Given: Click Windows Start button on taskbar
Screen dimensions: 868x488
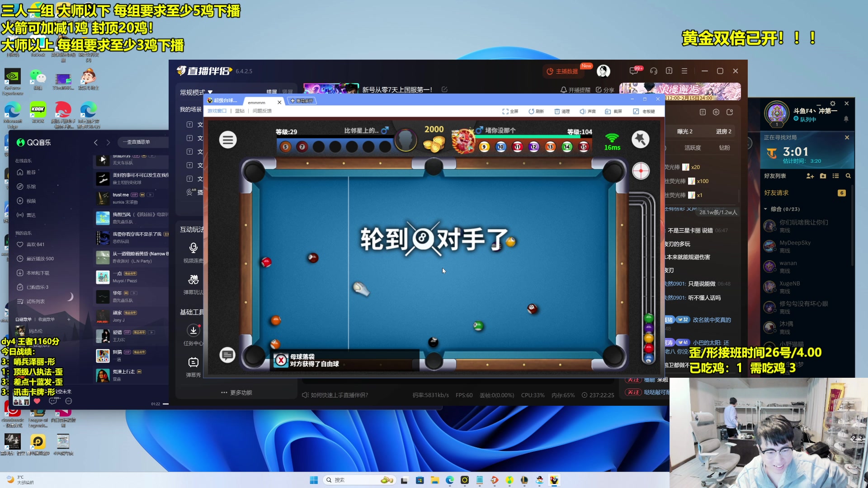Looking at the screenshot, I should pos(314,480).
